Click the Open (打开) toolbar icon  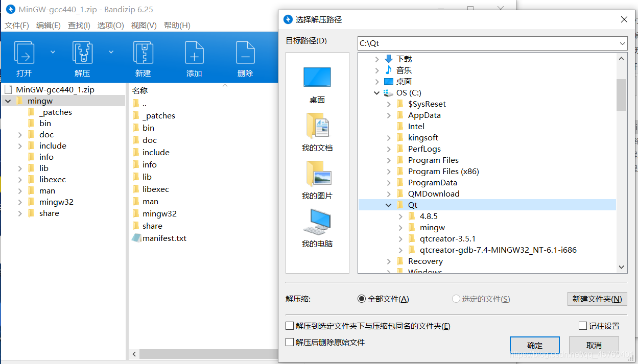pyautogui.click(x=24, y=53)
